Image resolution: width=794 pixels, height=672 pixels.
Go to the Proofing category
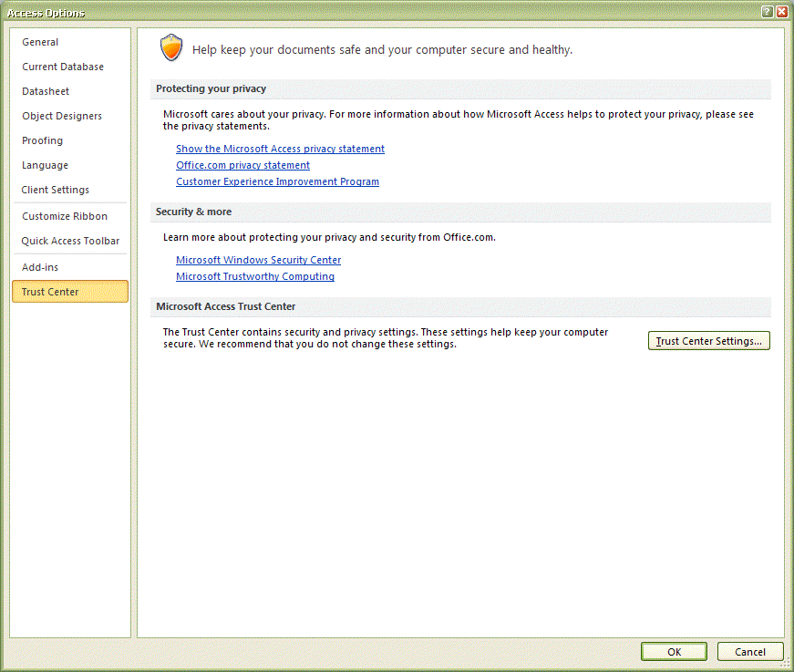coord(43,140)
